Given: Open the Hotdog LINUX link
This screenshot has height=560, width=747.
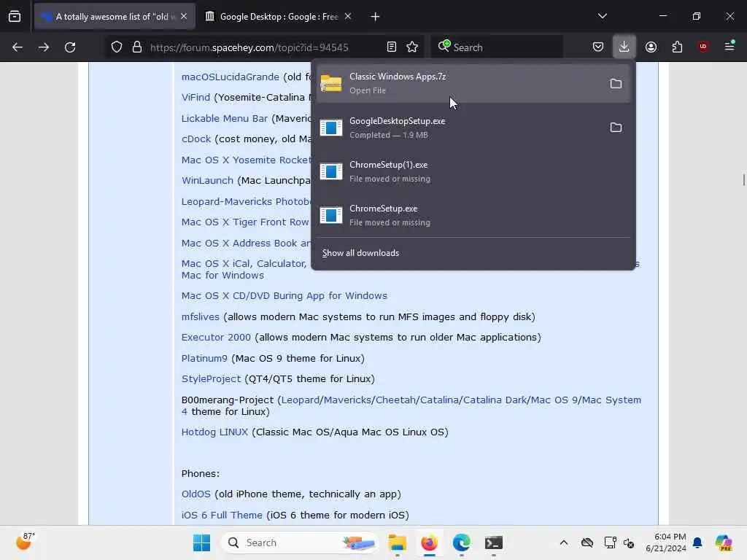Looking at the screenshot, I should [214, 432].
